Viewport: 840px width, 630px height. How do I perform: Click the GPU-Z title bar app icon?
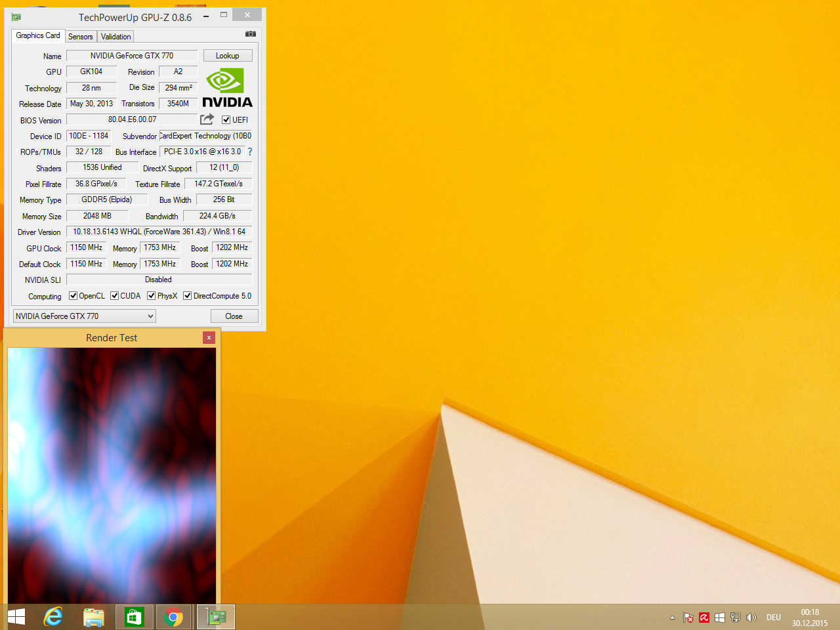pyautogui.click(x=16, y=17)
